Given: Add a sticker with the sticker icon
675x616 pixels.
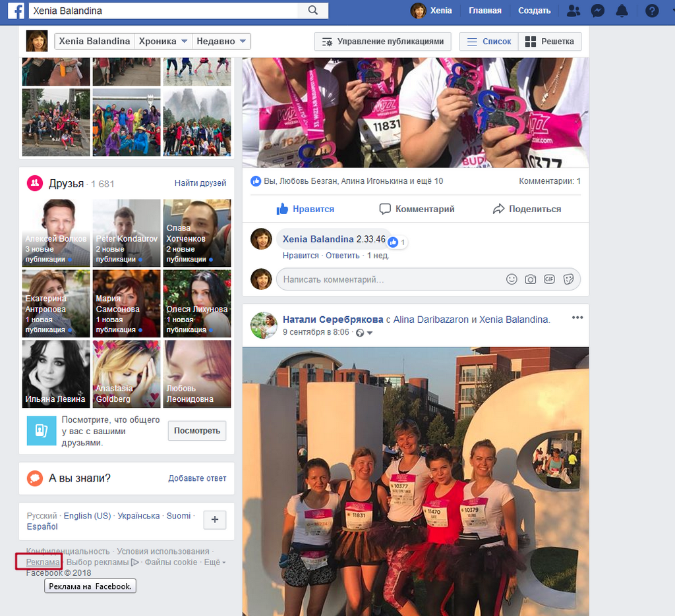Looking at the screenshot, I should click(568, 279).
